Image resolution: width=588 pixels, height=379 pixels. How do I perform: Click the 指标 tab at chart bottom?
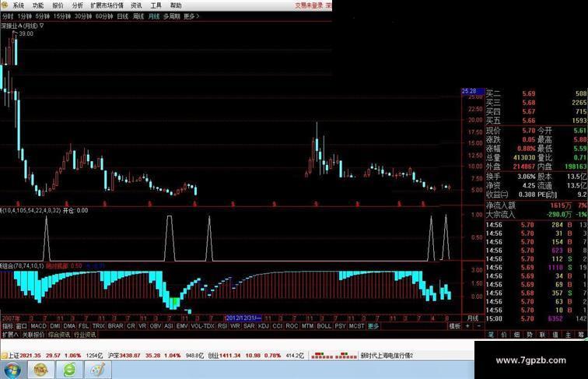[x=8, y=326]
